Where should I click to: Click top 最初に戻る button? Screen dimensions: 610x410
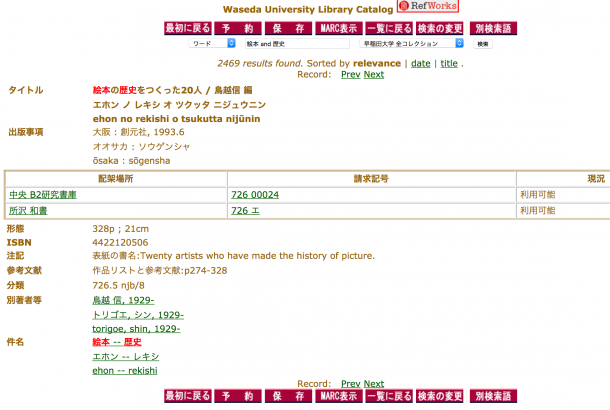tap(188, 28)
